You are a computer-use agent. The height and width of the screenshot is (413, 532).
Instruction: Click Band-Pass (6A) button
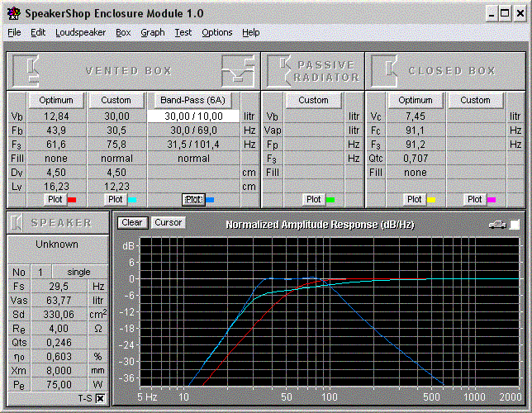193,100
